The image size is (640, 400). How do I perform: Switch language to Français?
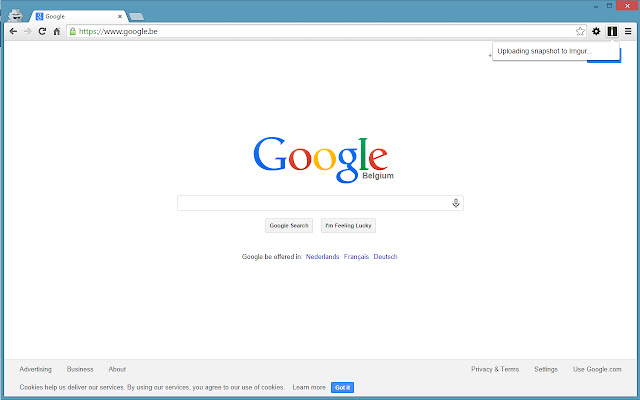pos(356,256)
